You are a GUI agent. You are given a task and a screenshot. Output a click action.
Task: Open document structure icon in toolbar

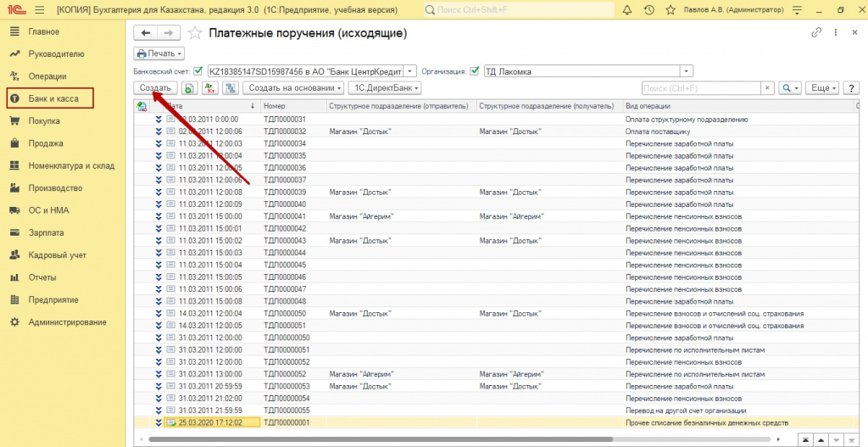[x=231, y=88]
